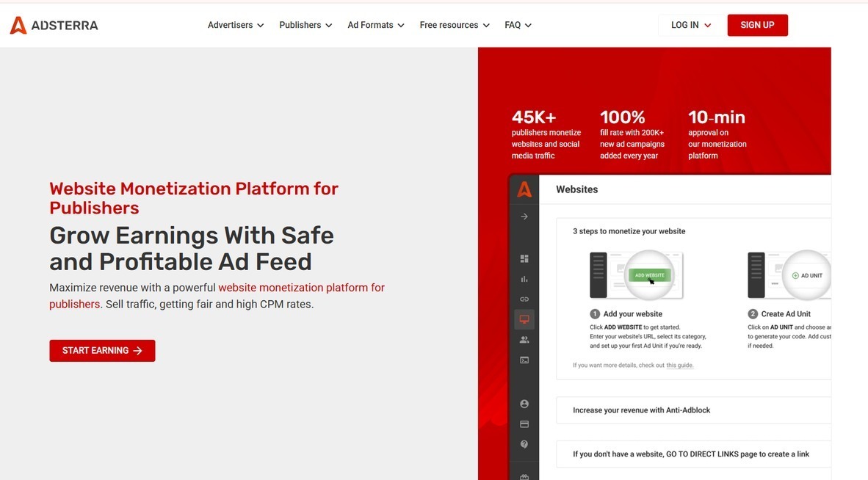Viewport: 868px width, 480px height.
Task: Click the dashboard grid icon in sidebar
Action: pos(524,259)
